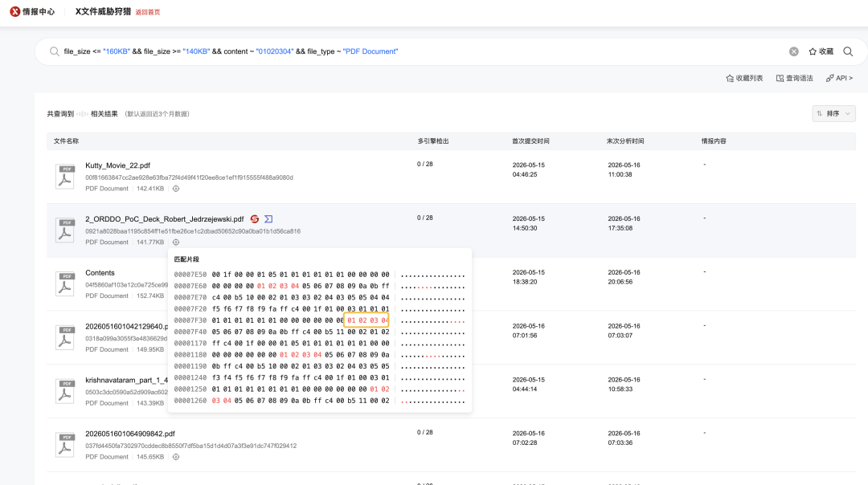Click inside the query search field
This screenshot has height=485, width=868.
pyautogui.click(x=420, y=51)
